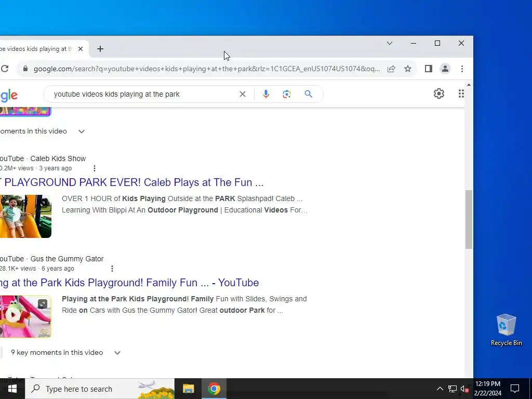Screen dimensions: 532x399
Task: Bookmark this page with the star icon
Action: [x=408, y=69]
